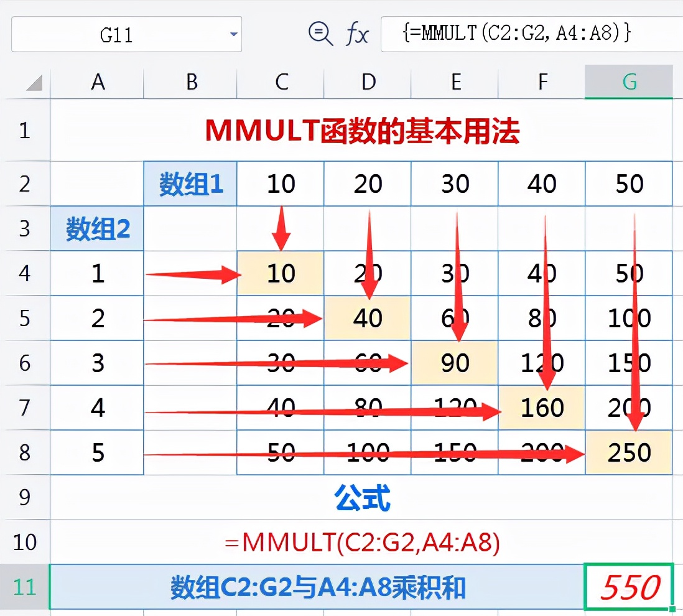Click the Name Box showing G11
This screenshot has height=616, width=683.
126,34
